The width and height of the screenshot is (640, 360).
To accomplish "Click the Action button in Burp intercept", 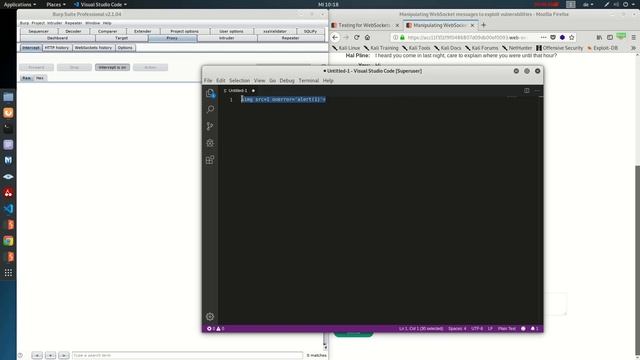I will point(150,67).
